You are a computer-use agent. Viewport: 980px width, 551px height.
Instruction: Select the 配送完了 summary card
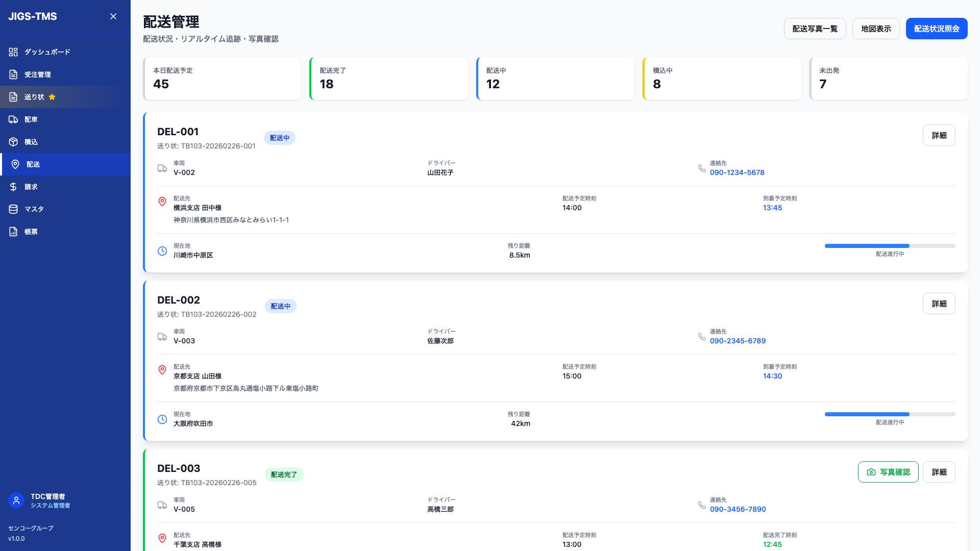389,79
